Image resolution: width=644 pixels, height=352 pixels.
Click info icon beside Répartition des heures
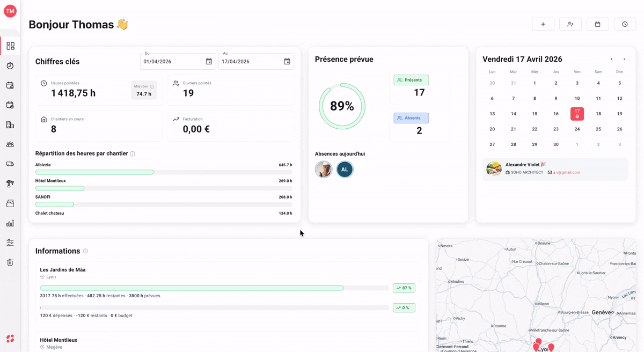(133, 154)
